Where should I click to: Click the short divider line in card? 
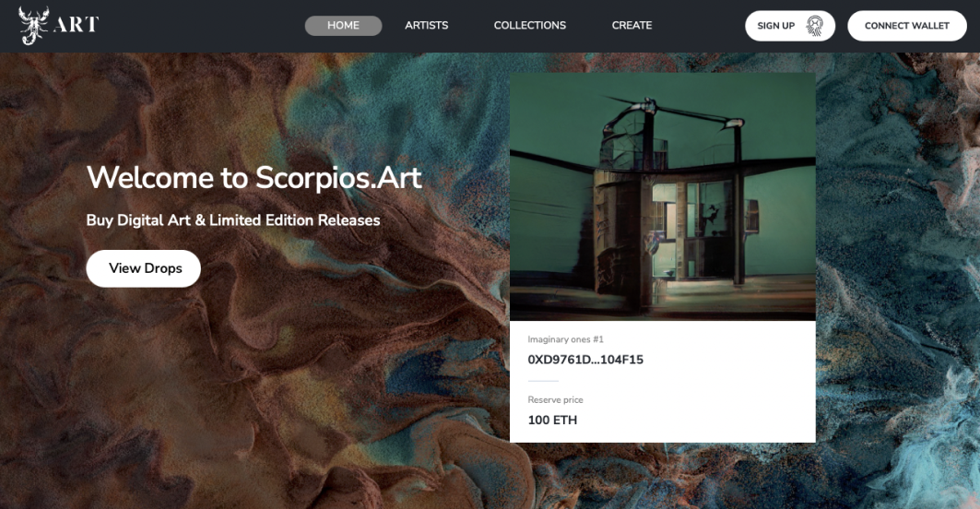(x=543, y=381)
